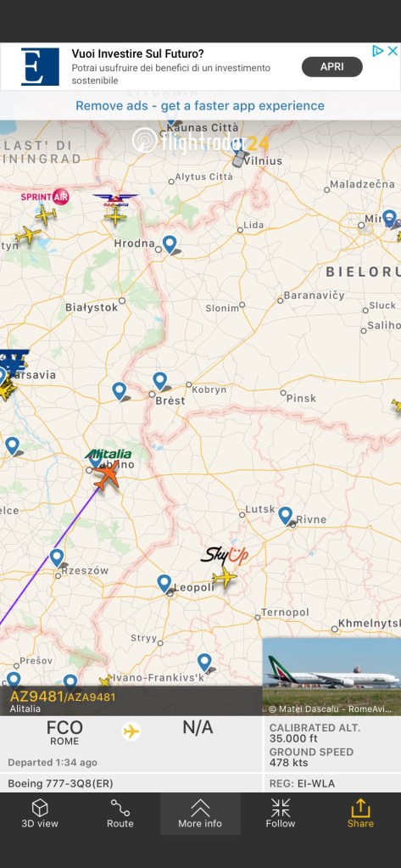Show the flight Route
Screen dimensions: 401x868
pyautogui.click(x=120, y=813)
